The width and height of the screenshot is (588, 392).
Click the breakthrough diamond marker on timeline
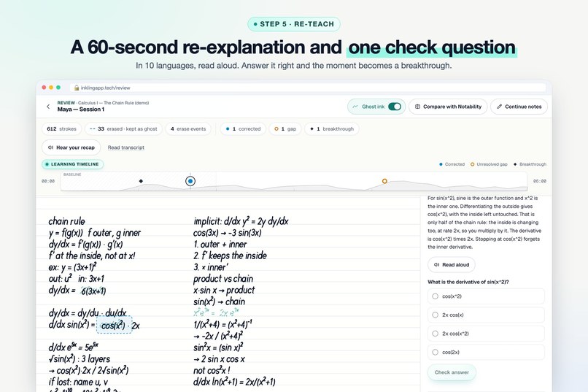coord(141,181)
